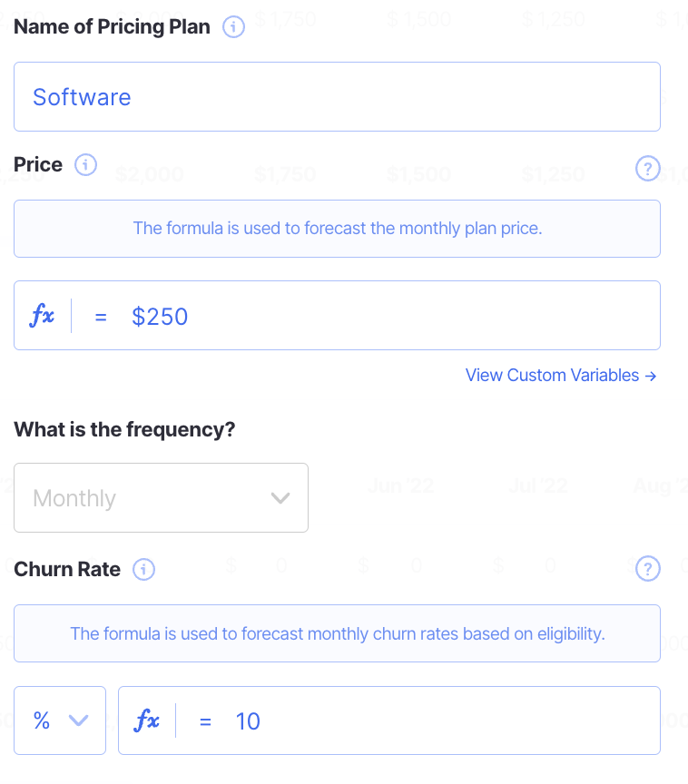Click the monthly plan price forecast notice
Image resolution: width=688 pixels, height=784 pixels.
point(337,229)
